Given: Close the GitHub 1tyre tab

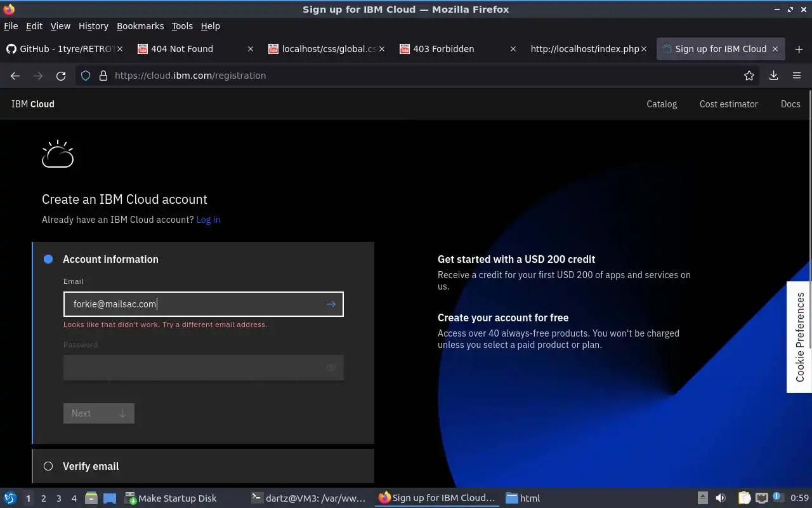Looking at the screenshot, I should coord(120,49).
